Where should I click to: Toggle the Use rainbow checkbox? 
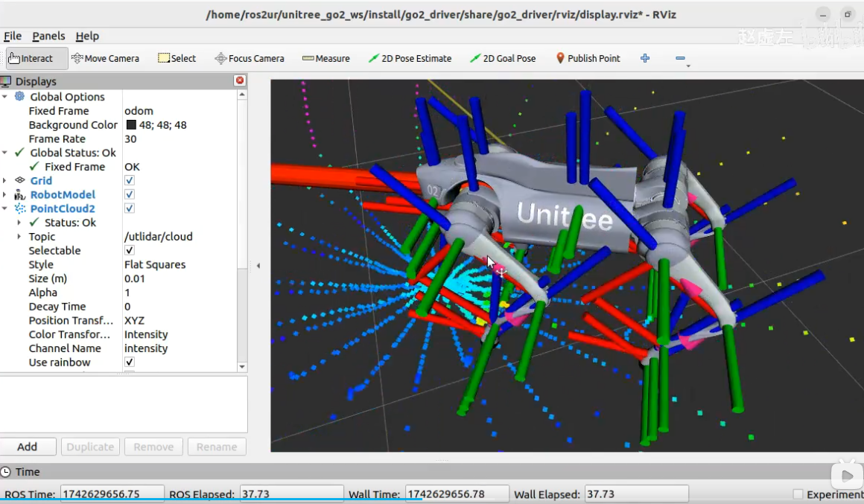point(130,362)
